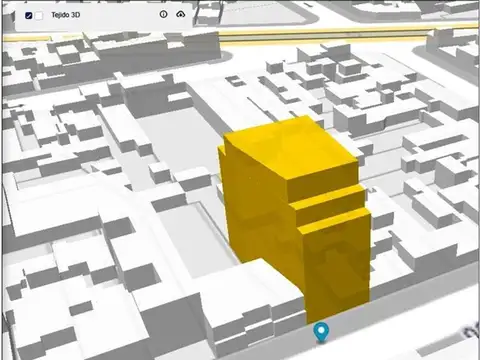Screen dimensions: 480x360
Task: Click the white swatch beside the checkbox
Action: (39, 15)
